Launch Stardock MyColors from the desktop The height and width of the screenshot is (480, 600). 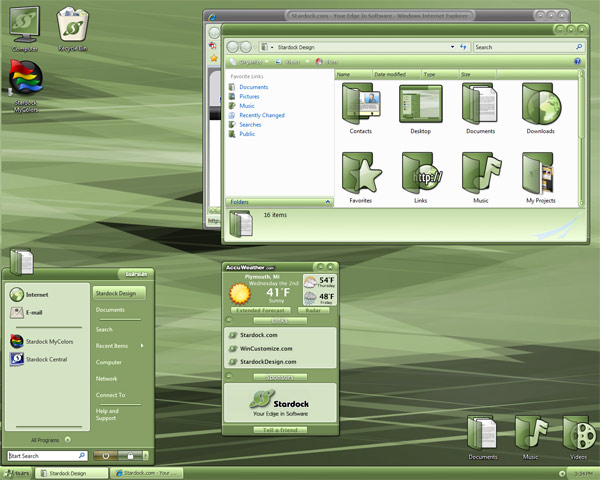[26, 86]
